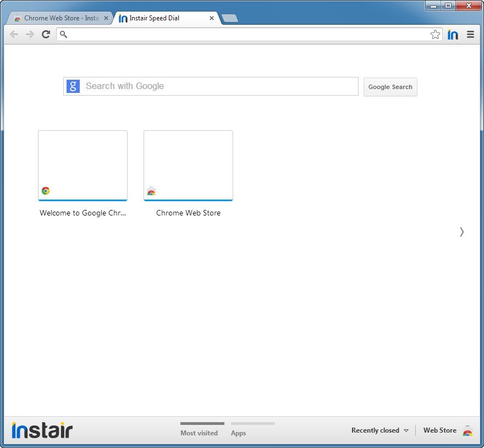Click the Google logo inside the search box
Screen dimensions: 484x448
(73, 86)
